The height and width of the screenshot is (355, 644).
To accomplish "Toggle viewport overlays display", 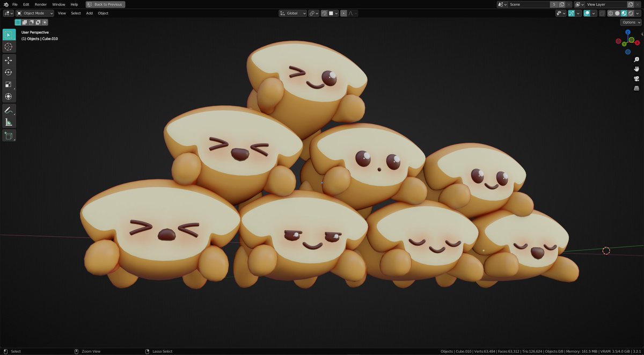I will click(x=587, y=13).
